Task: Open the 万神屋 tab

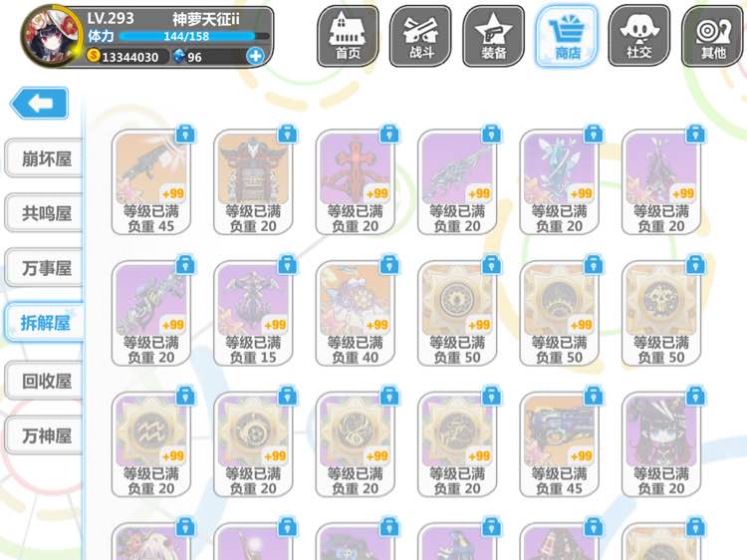Action: (x=44, y=435)
